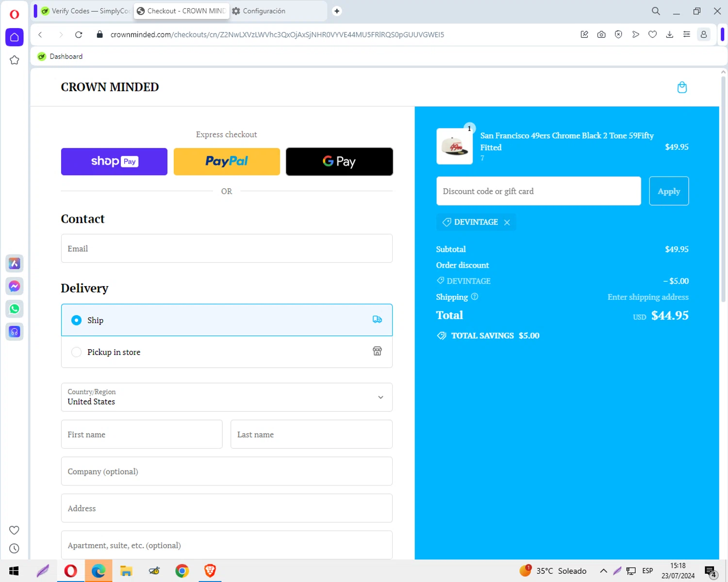Click the Opera logo menu button
This screenshot has height=582, width=728.
15,14
